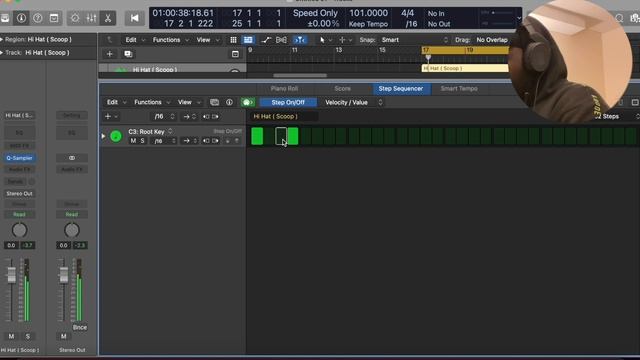
Task: Open the Library inbox icon in control bar
Action: coord(5,18)
